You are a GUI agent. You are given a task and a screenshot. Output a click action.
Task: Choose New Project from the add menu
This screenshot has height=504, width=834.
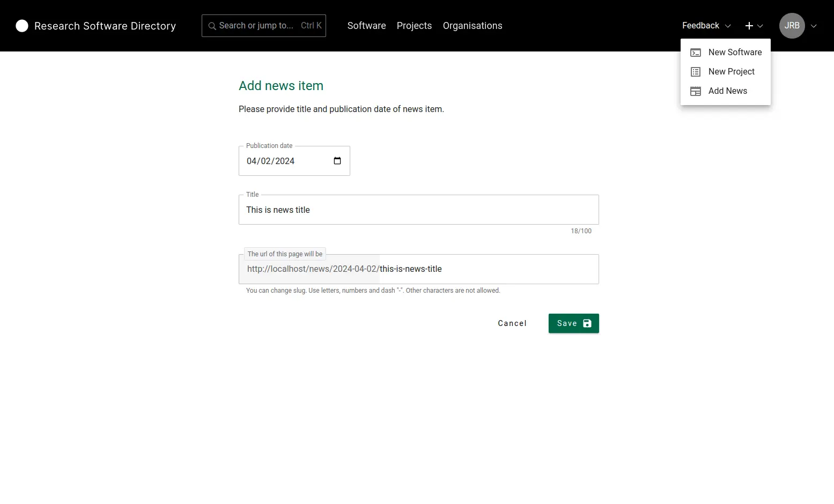[731, 72]
